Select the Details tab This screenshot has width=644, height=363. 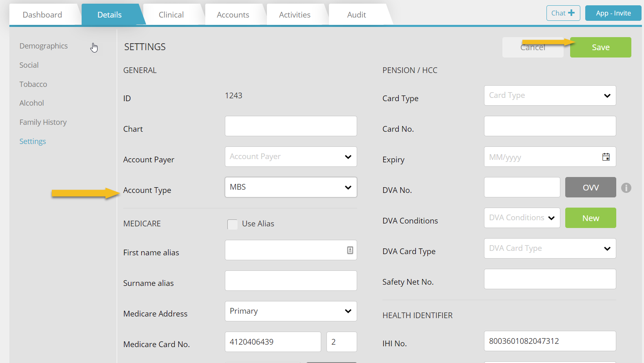tap(109, 15)
